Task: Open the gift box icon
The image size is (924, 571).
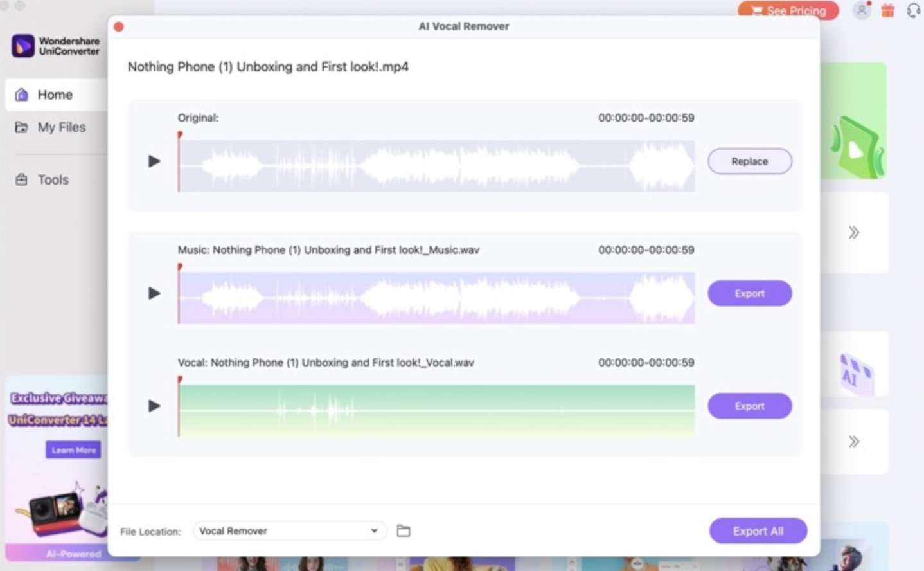Action: [x=888, y=10]
